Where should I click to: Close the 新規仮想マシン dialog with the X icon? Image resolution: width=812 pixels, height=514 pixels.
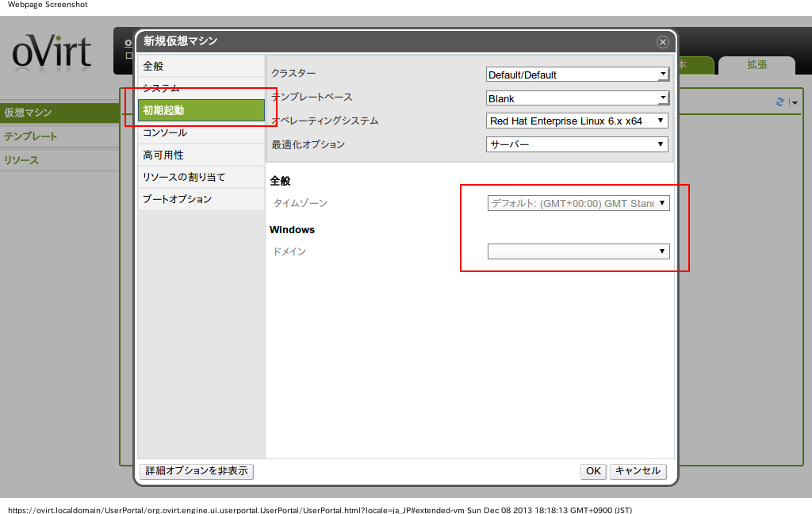point(662,42)
